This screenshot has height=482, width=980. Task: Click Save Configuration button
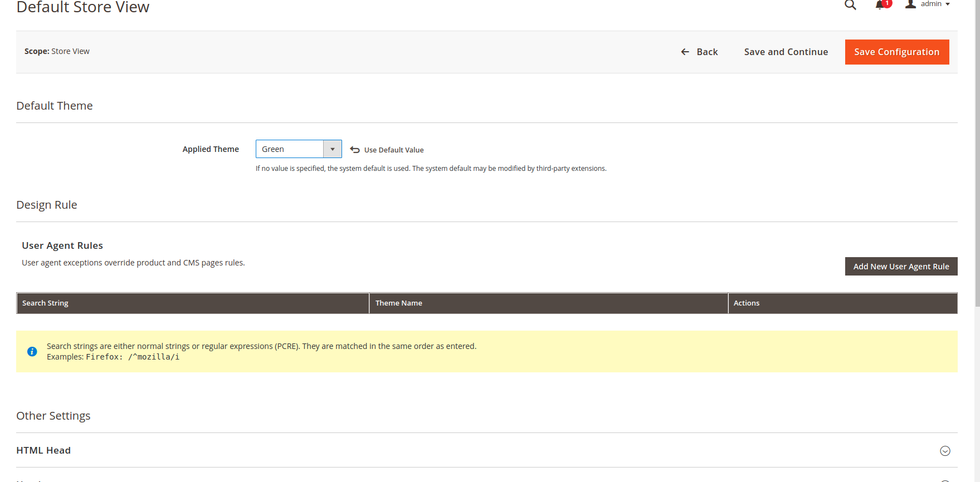tap(897, 52)
